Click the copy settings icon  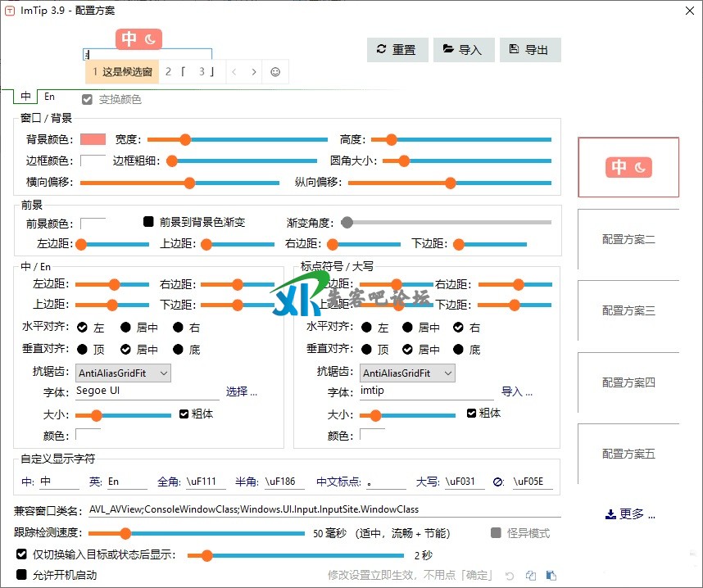pos(531,576)
